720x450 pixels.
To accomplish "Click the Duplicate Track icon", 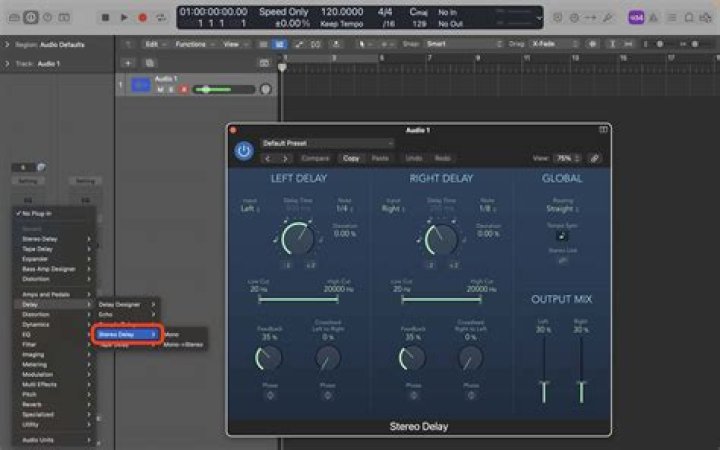I will click(149, 63).
